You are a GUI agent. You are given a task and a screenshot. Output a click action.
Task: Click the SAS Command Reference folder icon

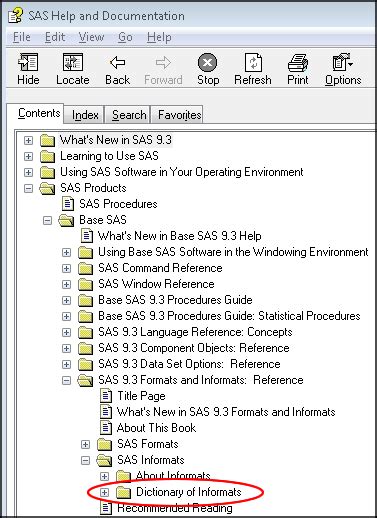[x=85, y=268]
